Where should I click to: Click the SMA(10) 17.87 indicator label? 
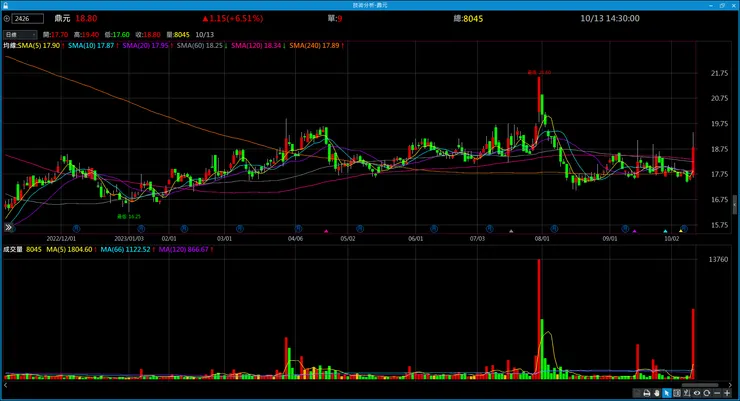91,46
